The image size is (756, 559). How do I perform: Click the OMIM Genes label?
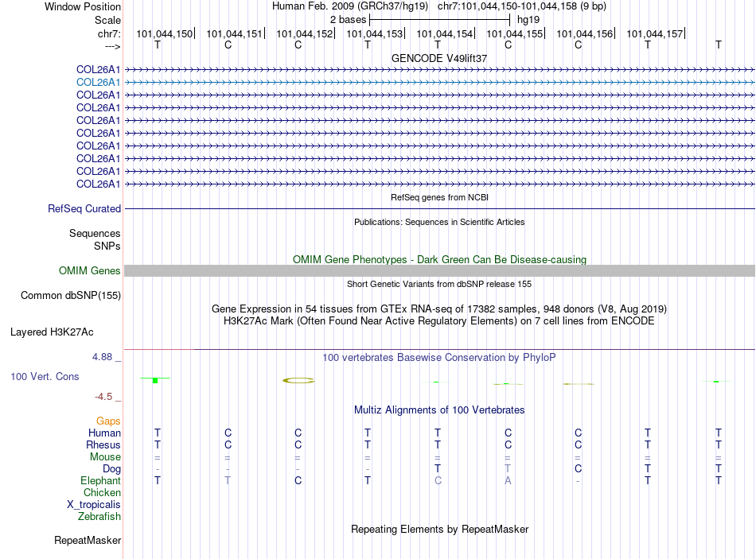(x=89, y=271)
